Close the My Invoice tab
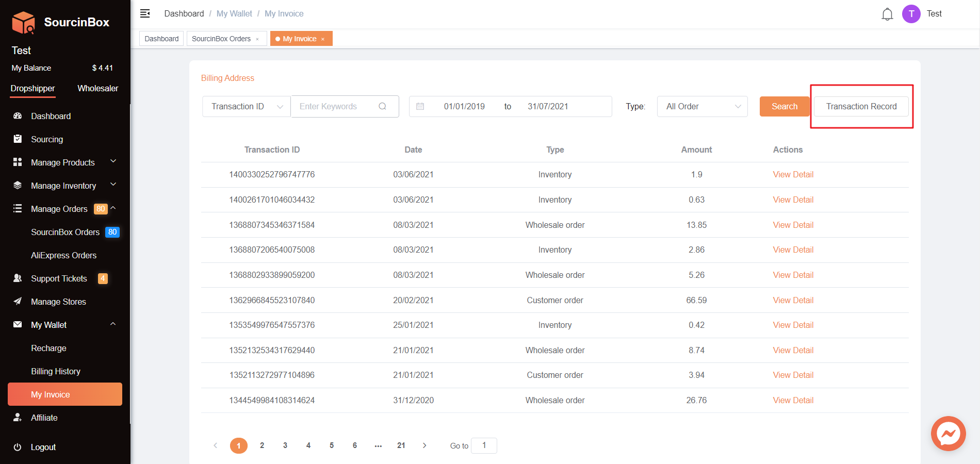 (323, 39)
